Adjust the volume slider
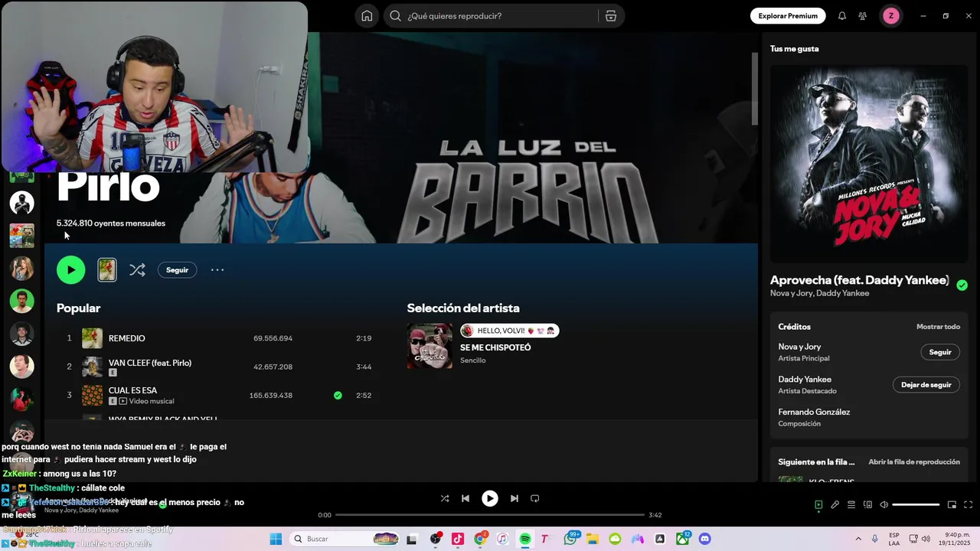This screenshot has width=980, height=551. pyautogui.click(x=916, y=505)
